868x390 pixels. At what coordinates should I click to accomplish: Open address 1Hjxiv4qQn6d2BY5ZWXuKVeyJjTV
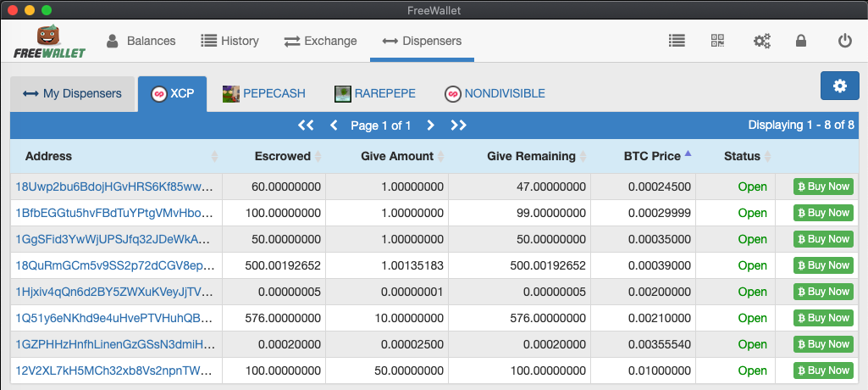[114, 292]
